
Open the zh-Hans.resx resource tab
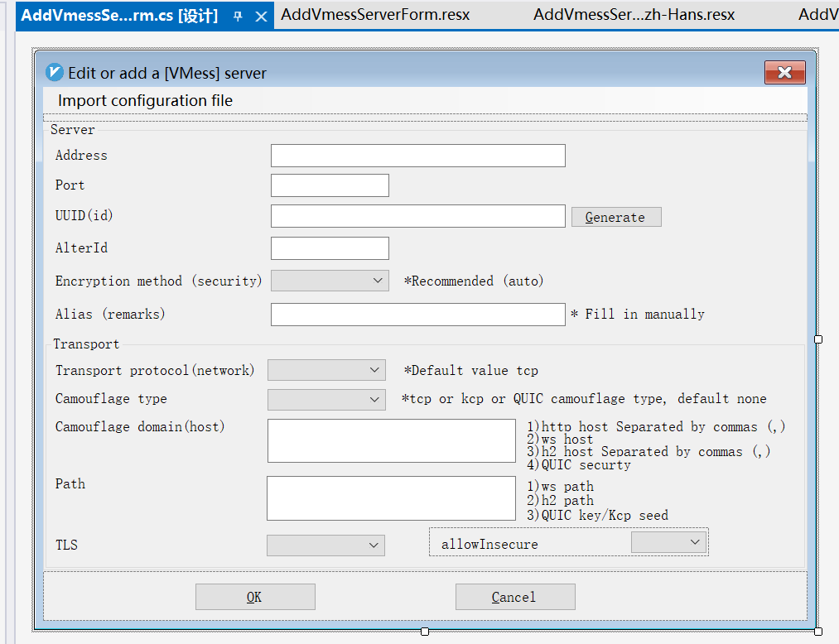(634, 15)
